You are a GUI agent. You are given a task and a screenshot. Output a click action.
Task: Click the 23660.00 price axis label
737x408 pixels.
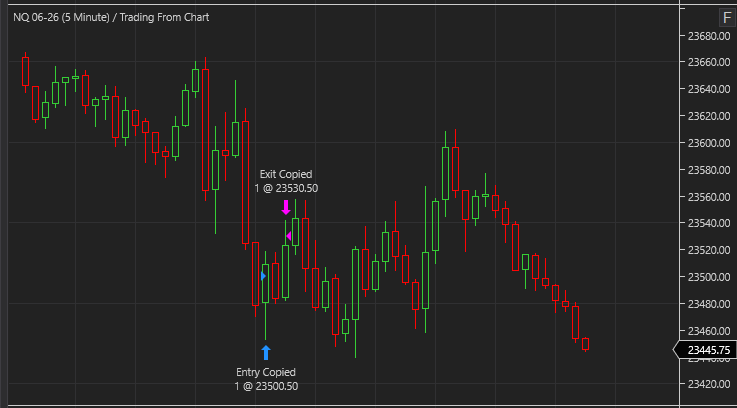pos(708,62)
